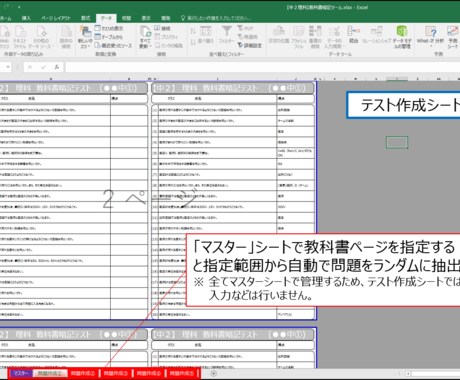Switch to the 問題作成③ sheet tab
This screenshot has width=460, height=380.
coord(116,373)
